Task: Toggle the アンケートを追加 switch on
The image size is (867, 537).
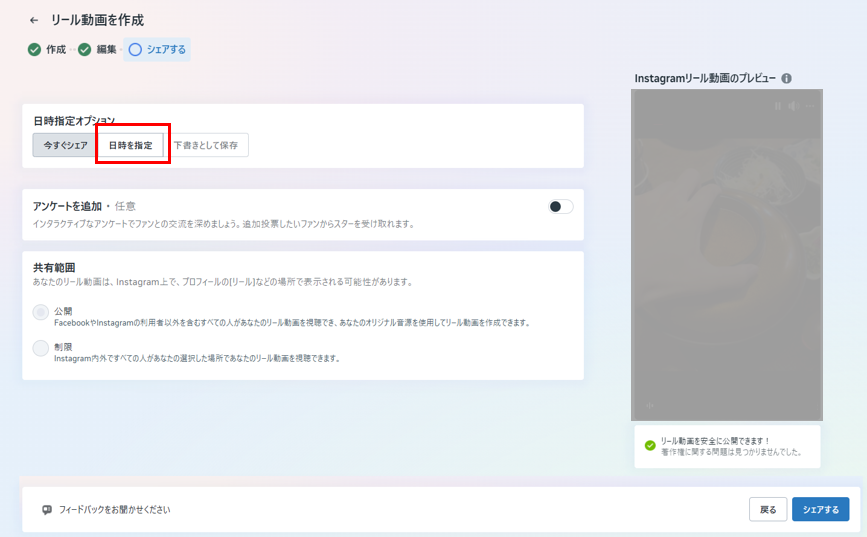Action: coord(560,206)
